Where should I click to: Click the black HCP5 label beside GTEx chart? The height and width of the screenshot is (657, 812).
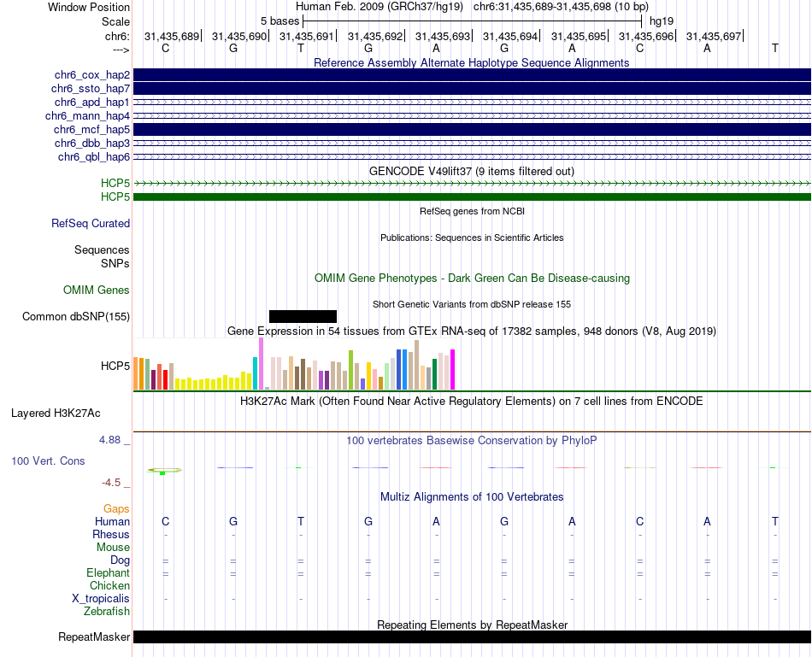pyautogui.click(x=115, y=366)
